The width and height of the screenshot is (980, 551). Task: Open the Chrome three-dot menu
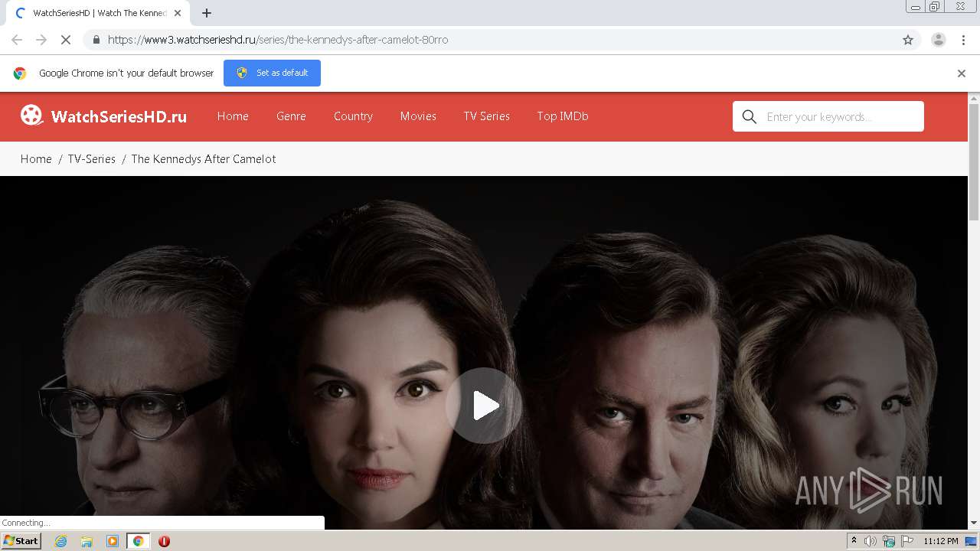tap(963, 40)
